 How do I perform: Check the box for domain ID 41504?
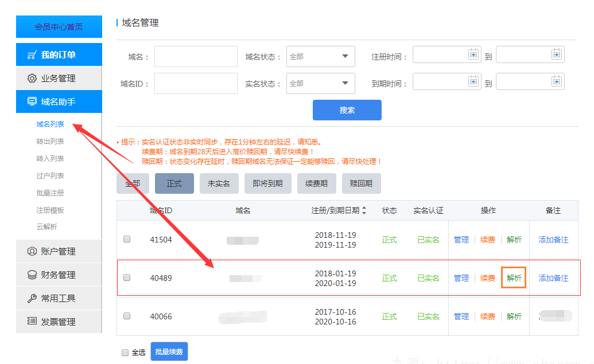pyautogui.click(x=127, y=239)
